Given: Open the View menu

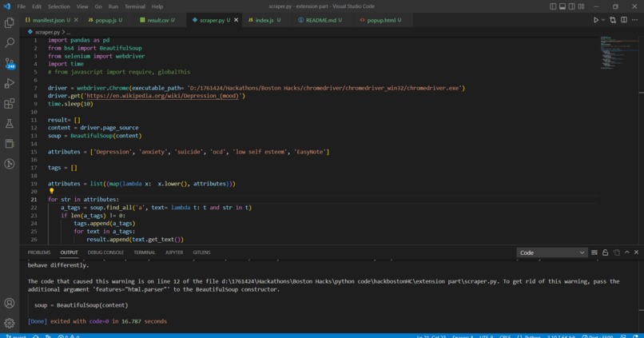Looking at the screenshot, I should [x=82, y=6].
